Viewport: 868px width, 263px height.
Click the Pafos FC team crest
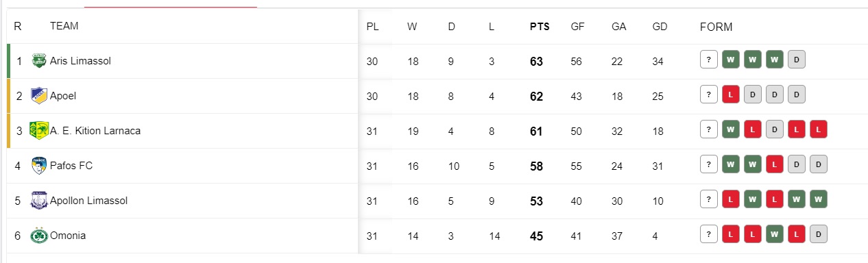pos(39,166)
